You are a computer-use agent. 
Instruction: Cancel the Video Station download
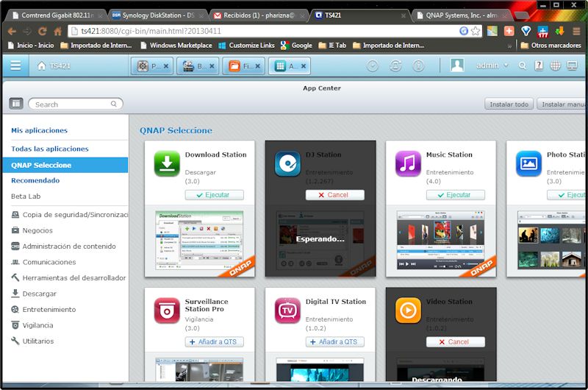(x=455, y=342)
